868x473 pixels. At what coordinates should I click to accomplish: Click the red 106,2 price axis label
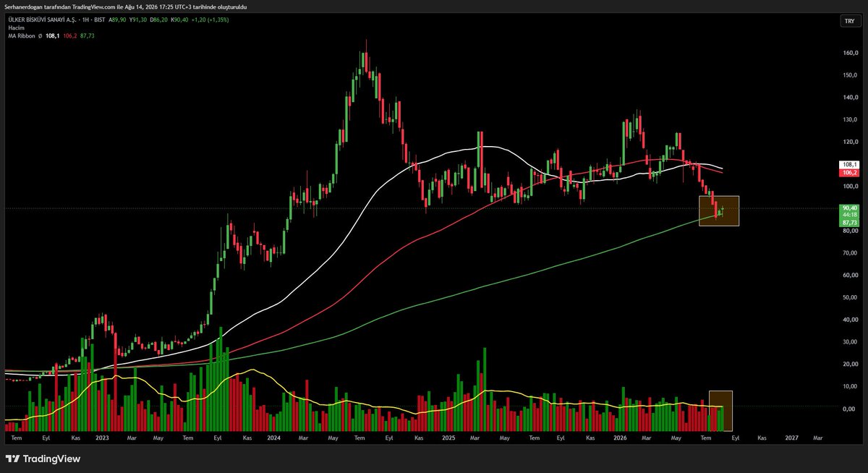[848, 173]
